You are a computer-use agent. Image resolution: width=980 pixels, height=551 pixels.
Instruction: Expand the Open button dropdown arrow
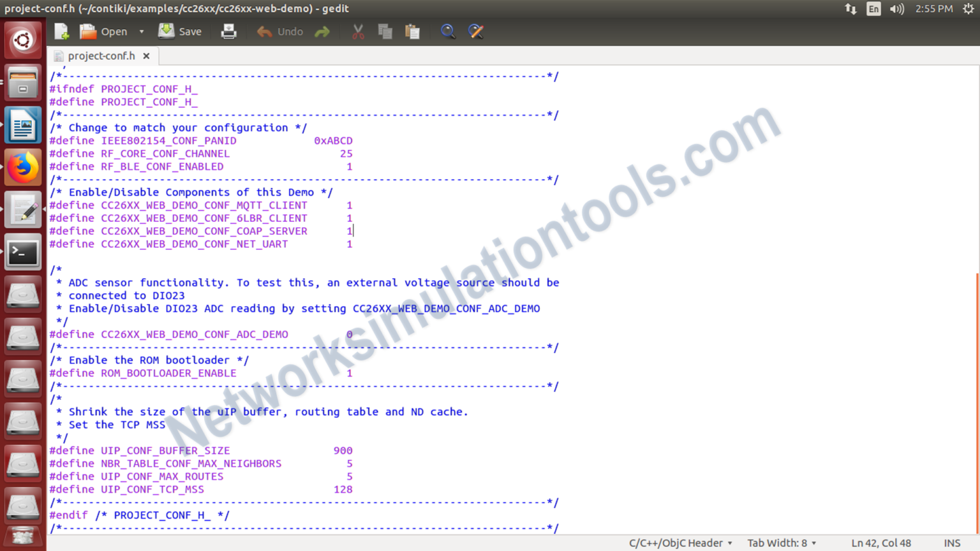[x=141, y=31]
